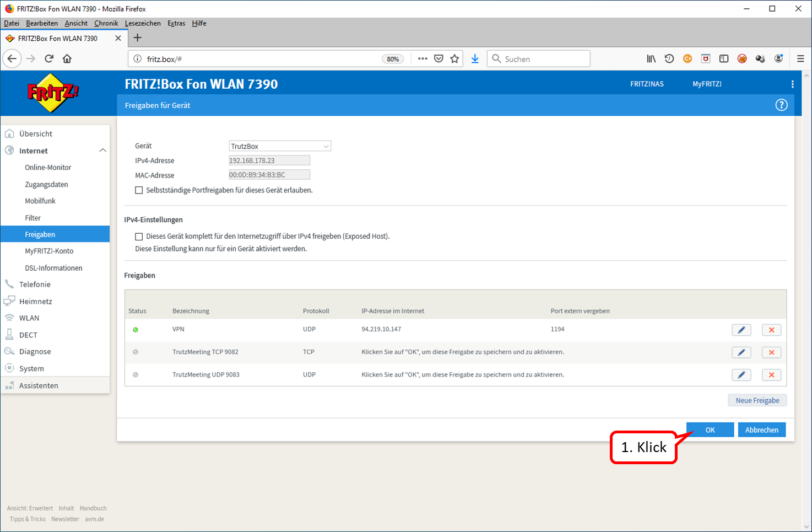Show the Firefox library icon
The image size is (812, 532).
[x=651, y=58]
